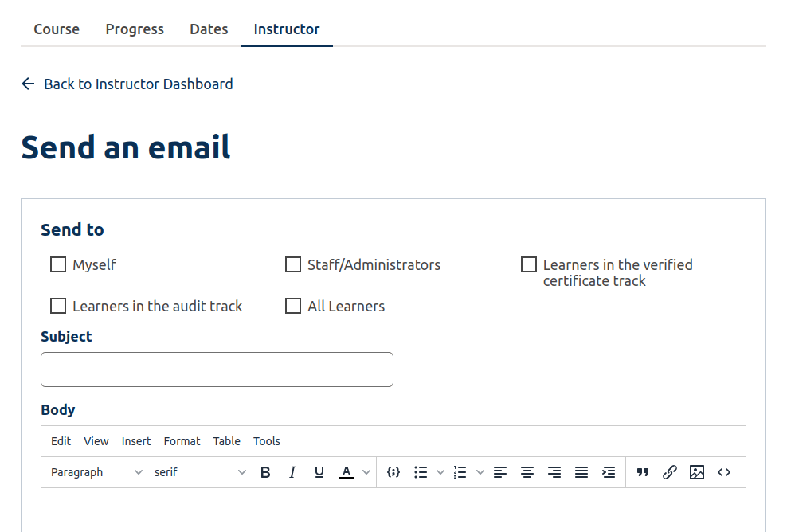787x532 pixels.
Task: Enable sending to All Learners
Action: 293,306
